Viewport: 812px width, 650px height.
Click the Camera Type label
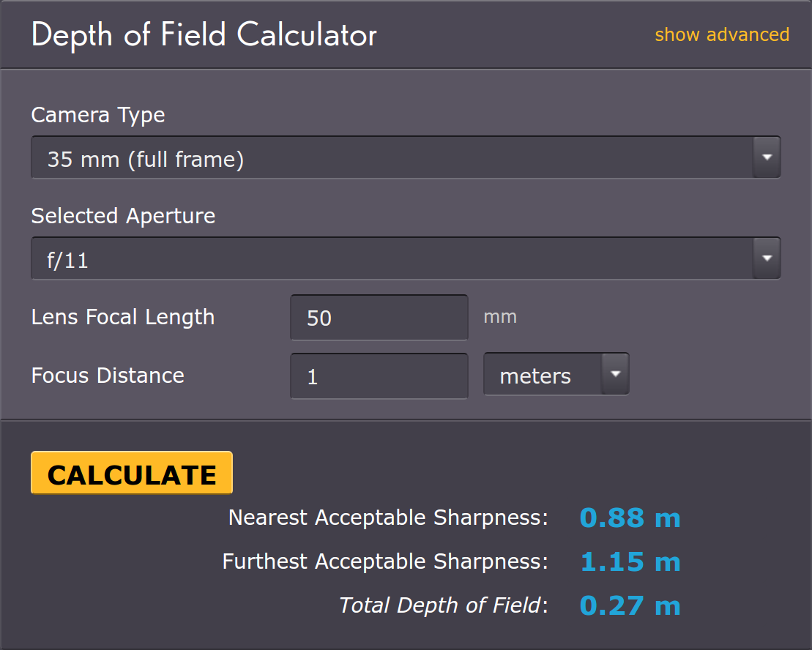click(x=98, y=116)
